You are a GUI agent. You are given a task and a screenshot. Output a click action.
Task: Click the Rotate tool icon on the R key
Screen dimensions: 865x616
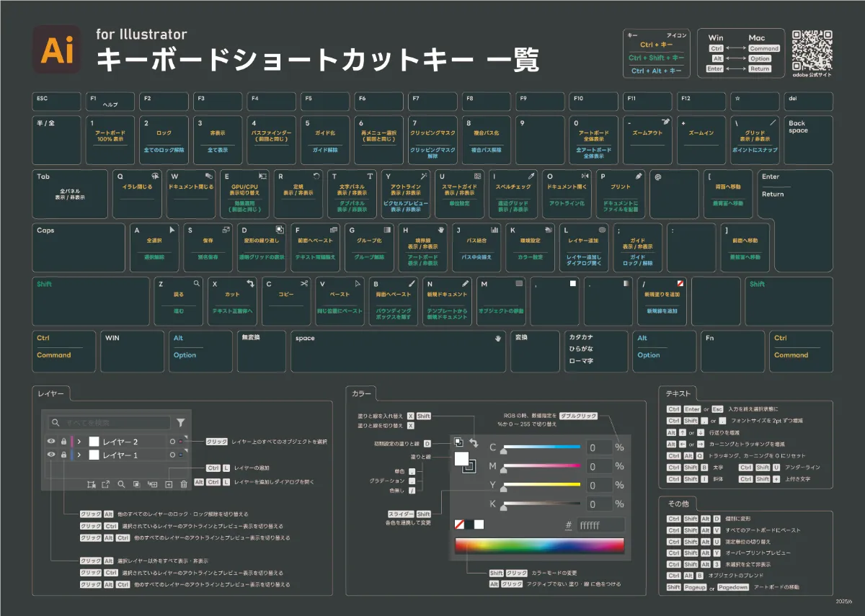tap(316, 176)
